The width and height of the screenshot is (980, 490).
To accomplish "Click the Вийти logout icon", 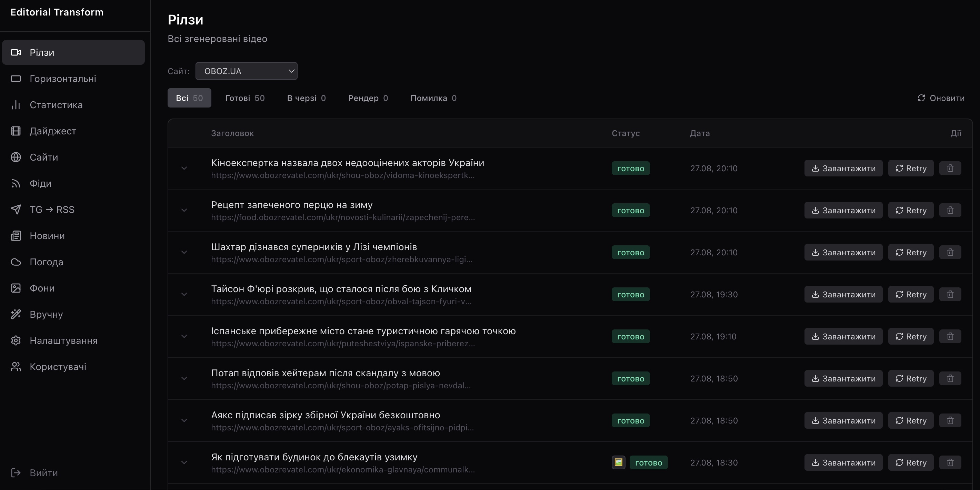I will 16,473.
